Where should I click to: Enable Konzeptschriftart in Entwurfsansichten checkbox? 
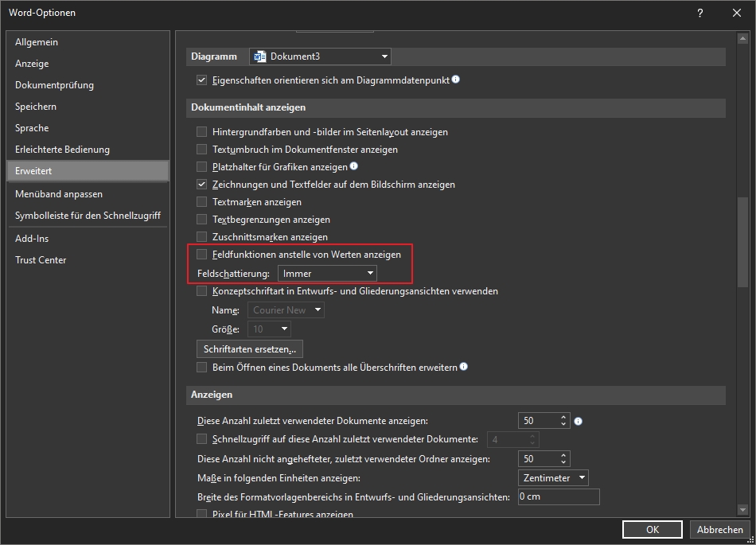pos(201,291)
